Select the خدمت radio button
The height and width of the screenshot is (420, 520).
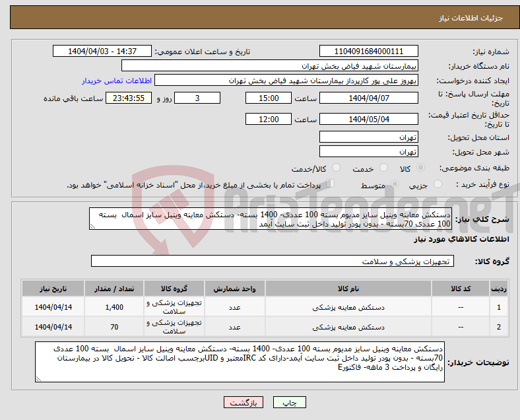click(383, 168)
